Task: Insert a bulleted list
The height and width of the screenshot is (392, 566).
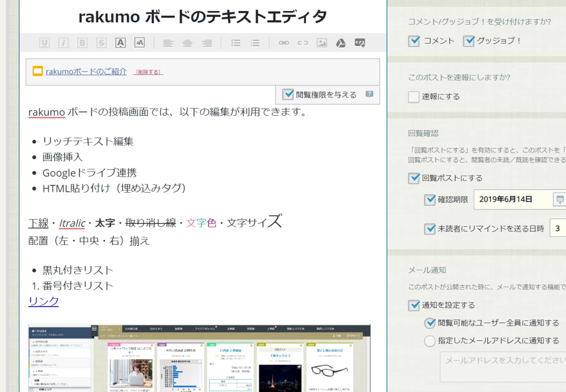Action: 236,42
